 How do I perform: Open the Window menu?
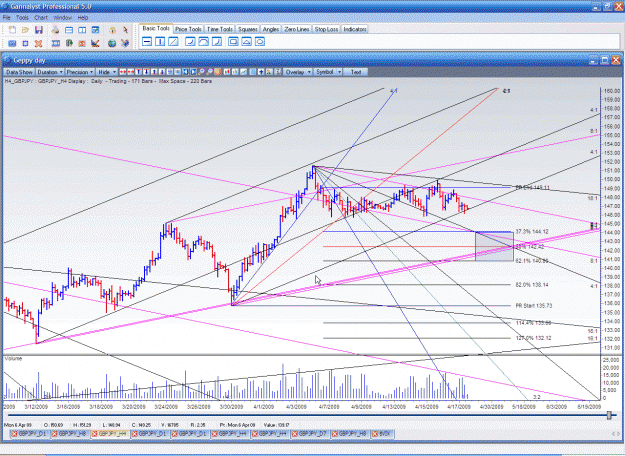tap(63, 18)
